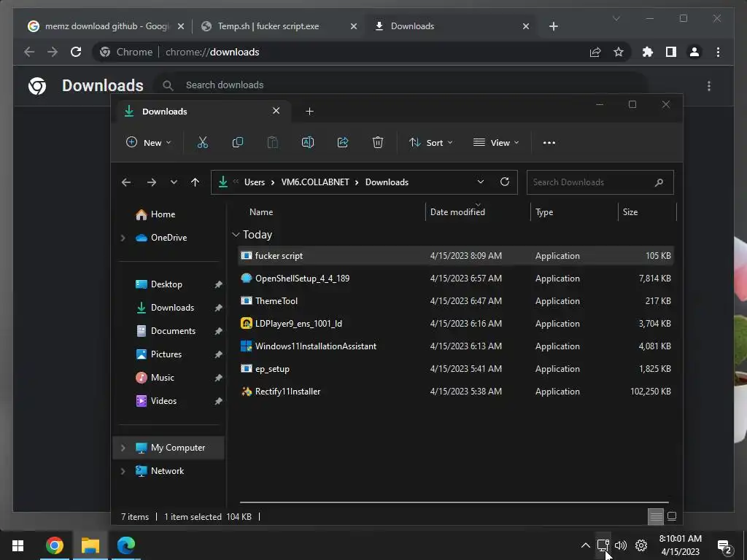The image size is (747, 560).
Task: Select the Chrome Downloads tab
Action: pos(452,26)
